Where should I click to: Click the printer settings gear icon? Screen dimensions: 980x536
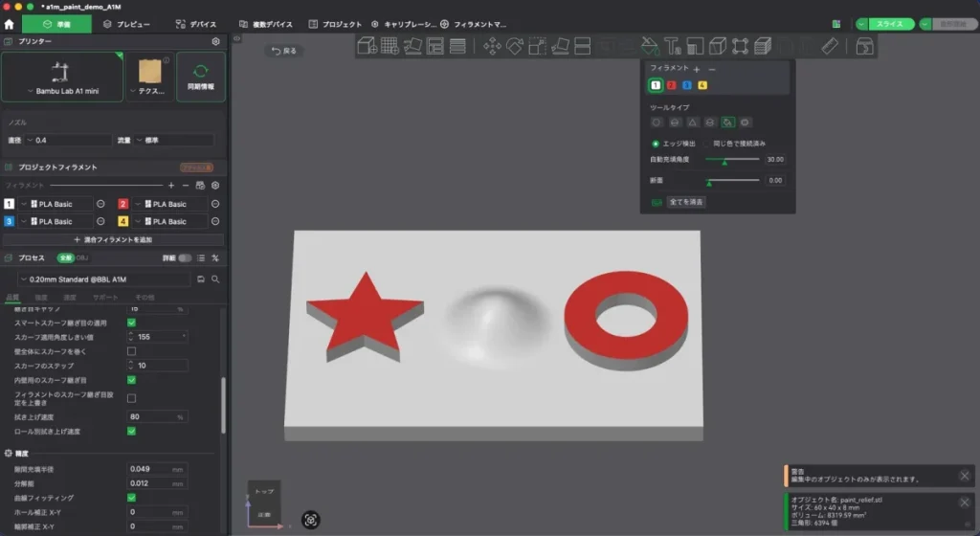click(x=215, y=41)
